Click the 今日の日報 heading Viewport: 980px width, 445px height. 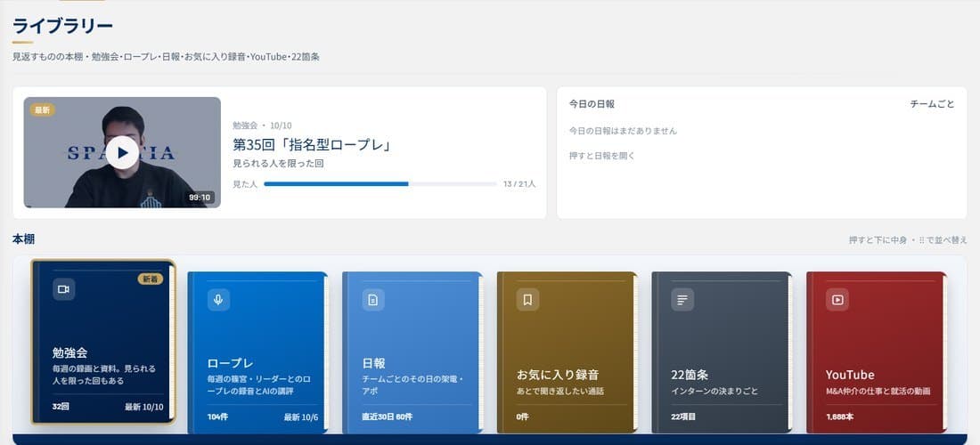pos(592,104)
